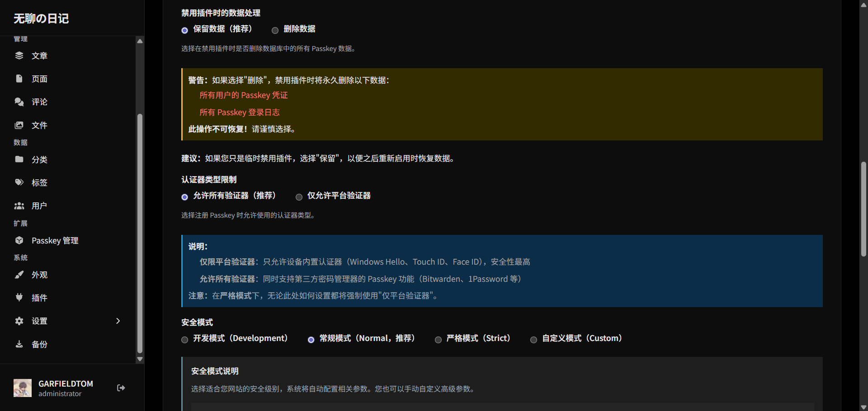Click the 外观 paintbrush icon
Image resolution: width=868 pixels, height=411 pixels.
19,275
